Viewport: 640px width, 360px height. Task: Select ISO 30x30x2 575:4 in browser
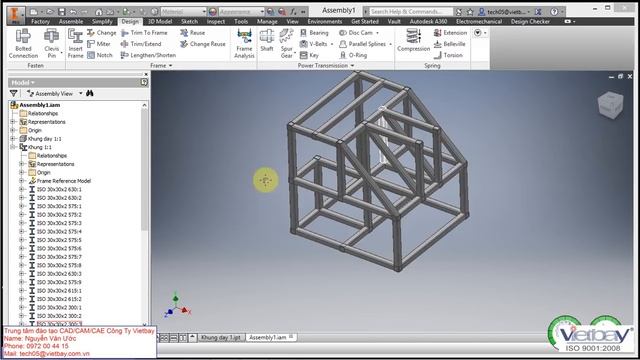(59, 231)
